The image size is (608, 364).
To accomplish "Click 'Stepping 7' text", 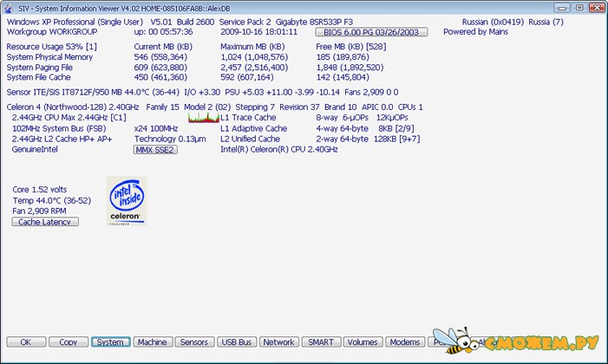I will pos(255,107).
